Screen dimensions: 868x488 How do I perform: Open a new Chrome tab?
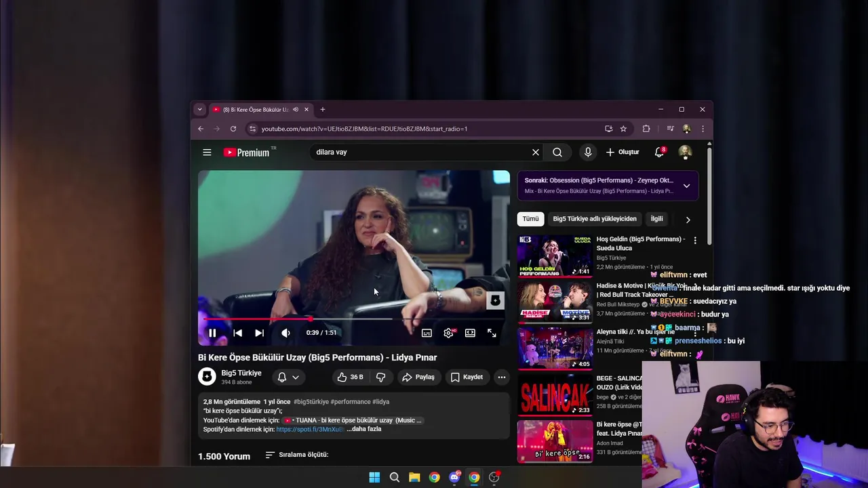pyautogui.click(x=323, y=110)
